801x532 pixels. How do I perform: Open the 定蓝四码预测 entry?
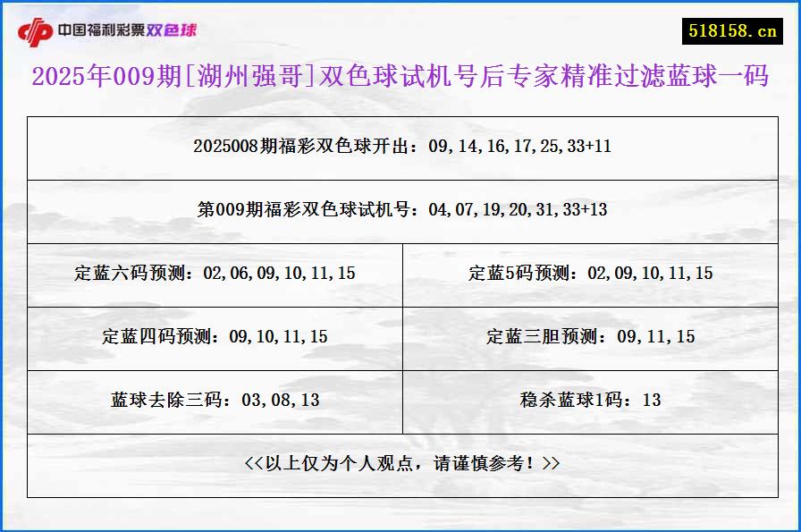(218, 338)
